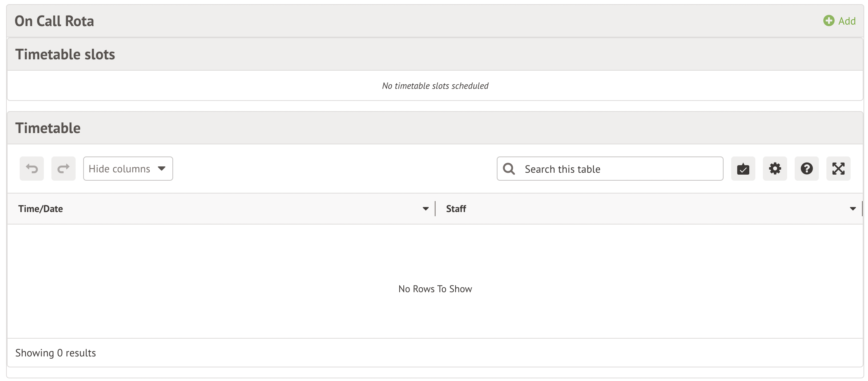Open table settings via gear icon
Viewport: 868px width, 381px height.
click(775, 169)
